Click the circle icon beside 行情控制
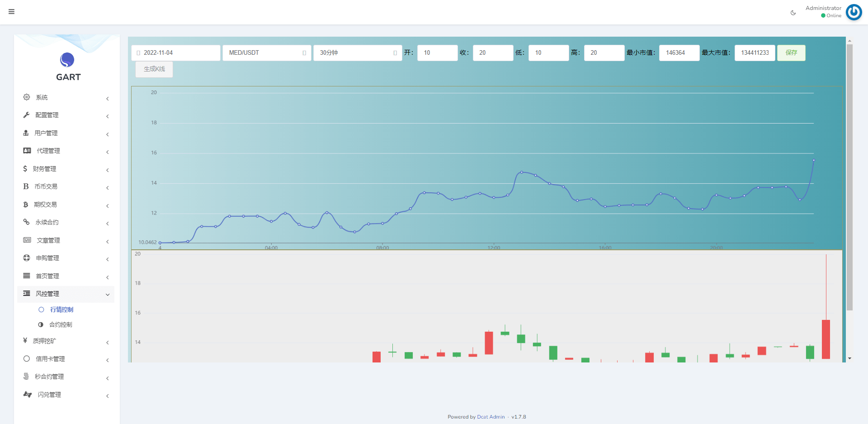 (41, 310)
